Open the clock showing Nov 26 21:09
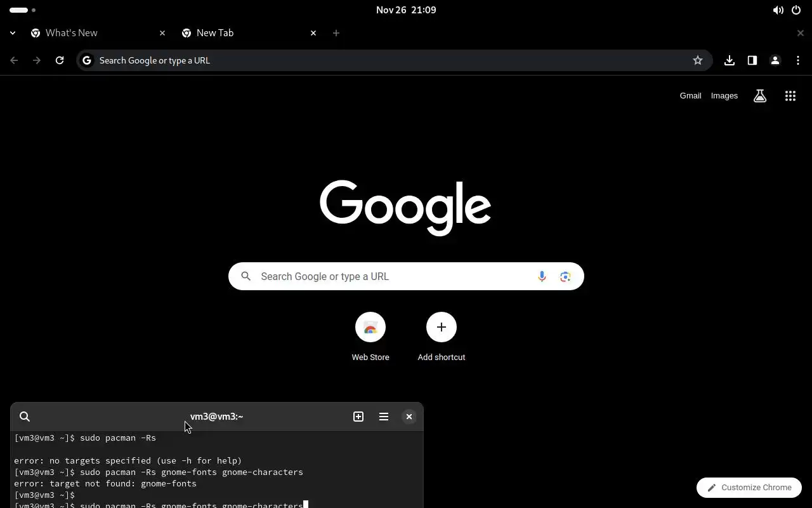Screen dimensions: 812x508 tap(406, 10)
